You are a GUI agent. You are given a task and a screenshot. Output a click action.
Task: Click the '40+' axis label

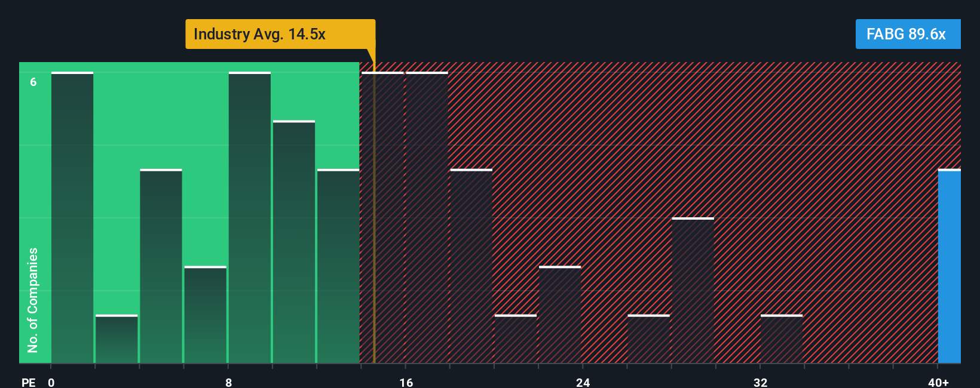coord(938,382)
